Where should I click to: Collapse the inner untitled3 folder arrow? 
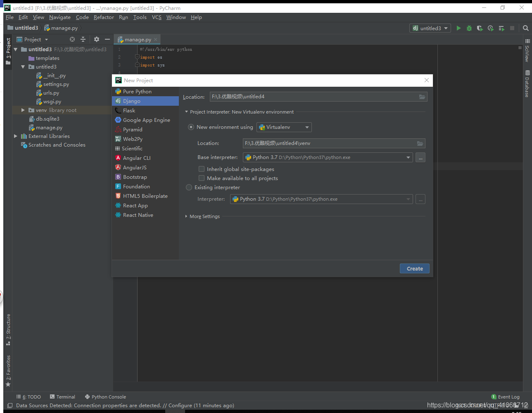23,66
